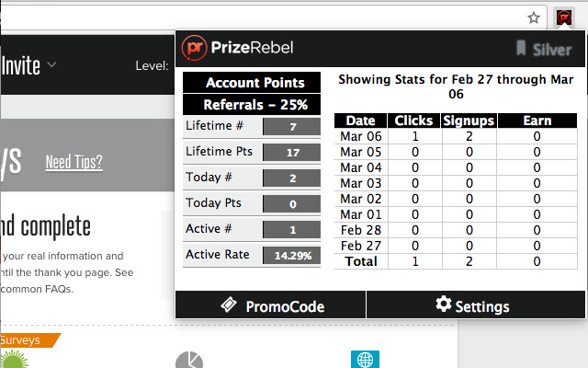Screen dimensions: 588x368
Task: Click the PrizeRebel extension icon in toolbar
Action: pos(564,17)
